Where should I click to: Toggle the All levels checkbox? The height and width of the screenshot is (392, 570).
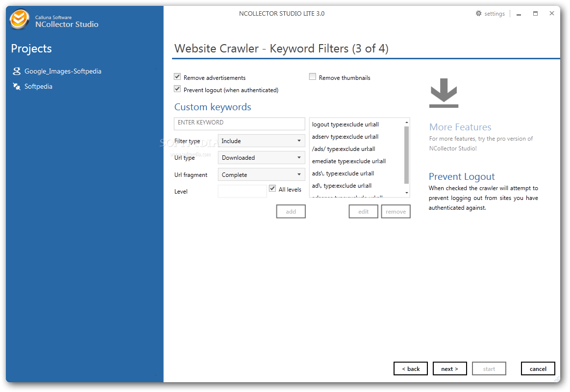(x=273, y=189)
